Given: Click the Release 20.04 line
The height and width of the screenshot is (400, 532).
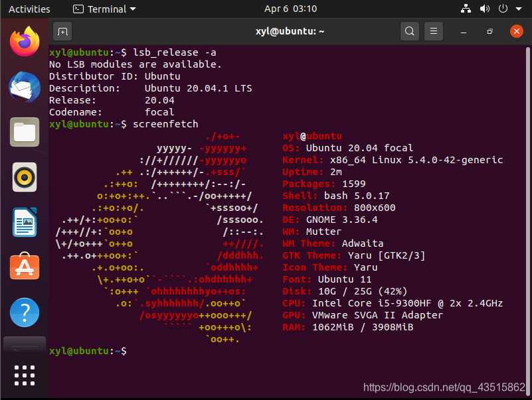Looking at the screenshot, I should (112, 100).
